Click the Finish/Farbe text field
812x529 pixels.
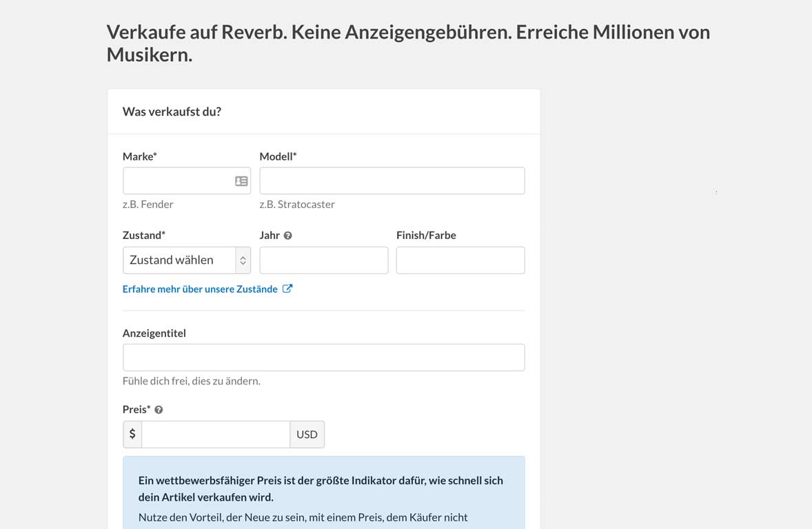point(460,260)
